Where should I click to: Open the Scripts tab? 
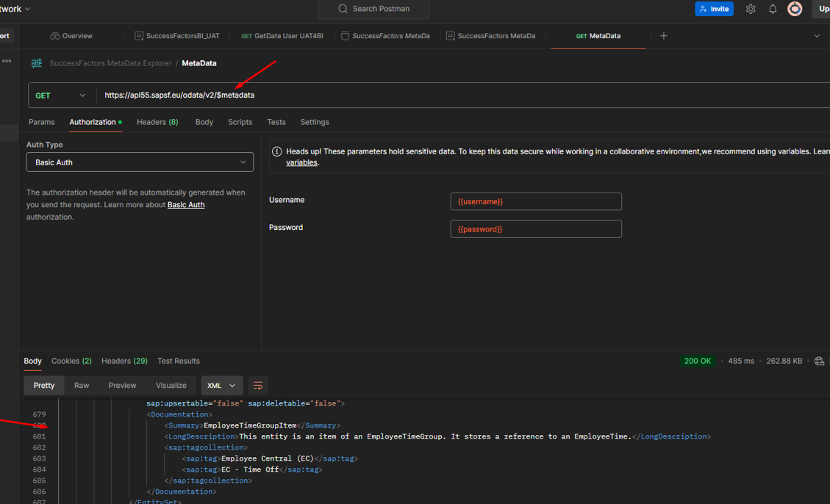[240, 122]
